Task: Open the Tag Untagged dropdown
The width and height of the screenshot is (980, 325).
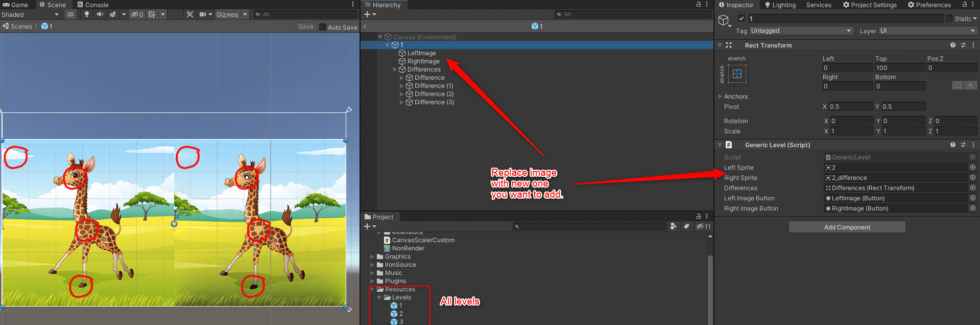Action: point(801,31)
